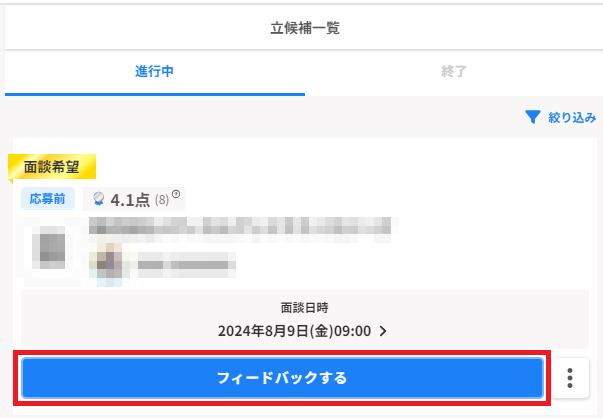The width and height of the screenshot is (603, 418).
Task: Click the 応募前 status badge
Action: click(48, 199)
